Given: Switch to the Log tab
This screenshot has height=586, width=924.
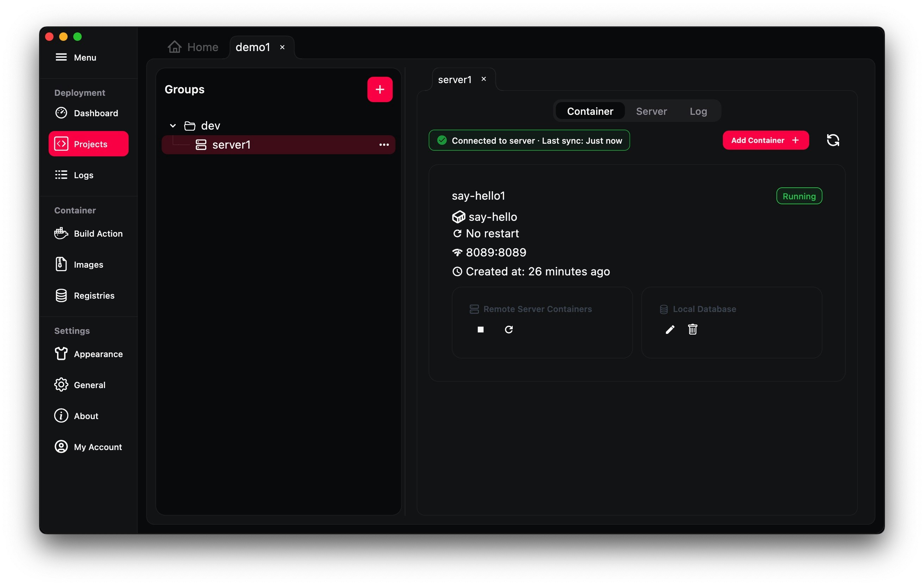Looking at the screenshot, I should [698, 111].
